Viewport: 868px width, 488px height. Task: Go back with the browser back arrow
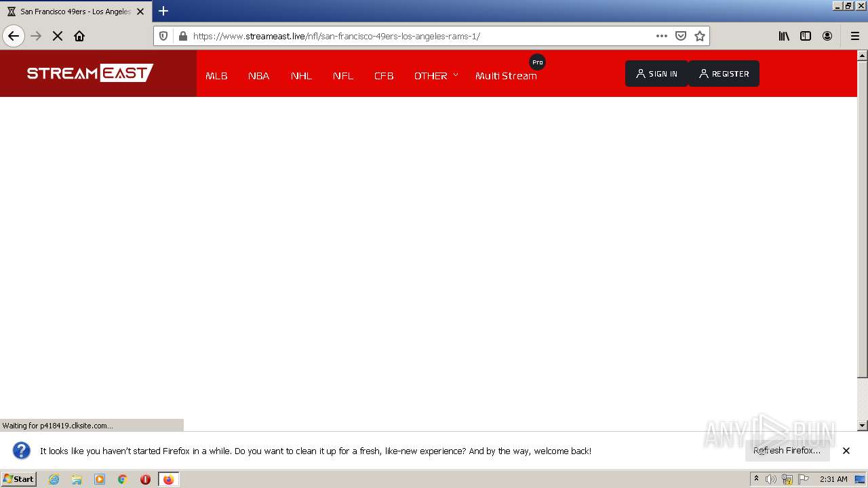tap(14, 36)
